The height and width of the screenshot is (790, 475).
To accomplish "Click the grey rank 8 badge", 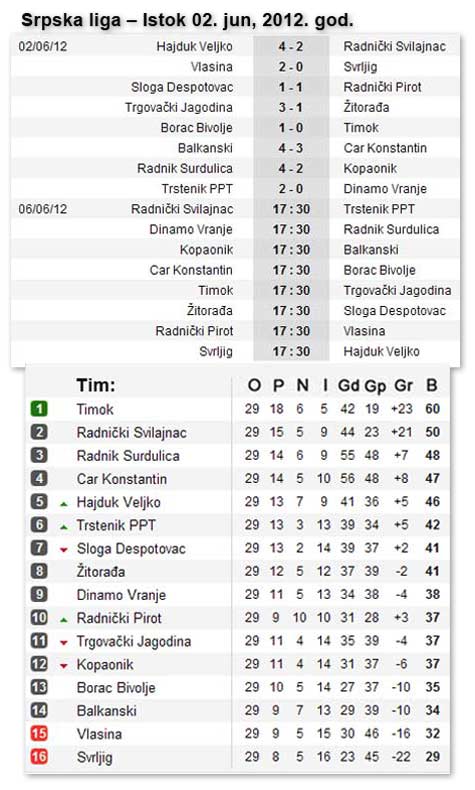I will [39, 571].
